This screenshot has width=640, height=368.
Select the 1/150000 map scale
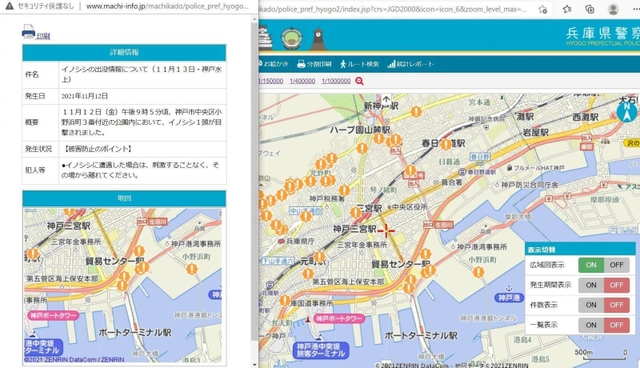pyautogui.click(x=271, y=81)
